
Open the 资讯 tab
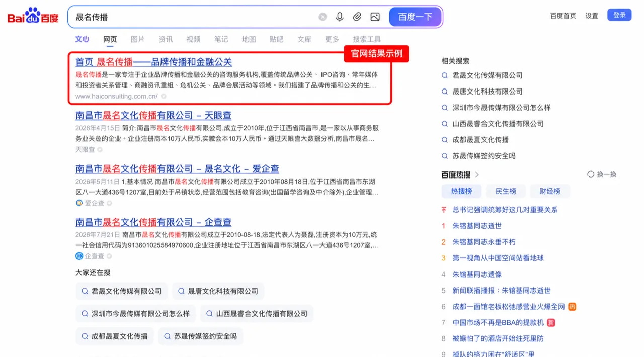[166, 39]
